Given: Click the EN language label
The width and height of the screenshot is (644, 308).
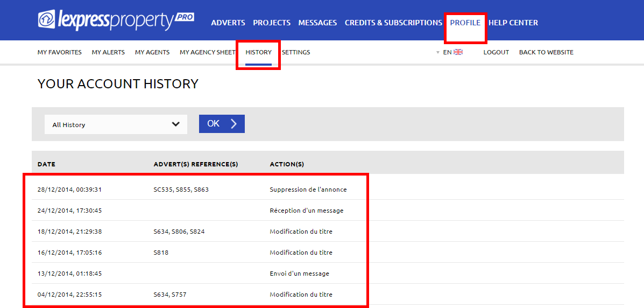Looking at the screenshot, I should point(447,52).
